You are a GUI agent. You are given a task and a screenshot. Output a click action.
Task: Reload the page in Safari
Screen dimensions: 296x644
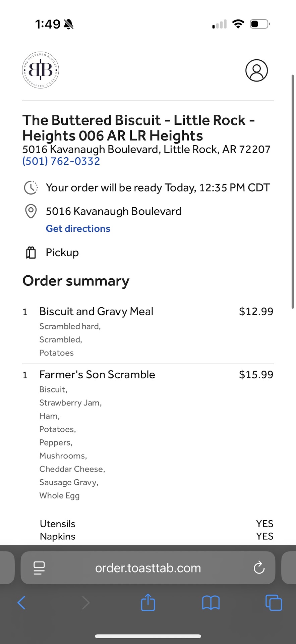point(259,568)
